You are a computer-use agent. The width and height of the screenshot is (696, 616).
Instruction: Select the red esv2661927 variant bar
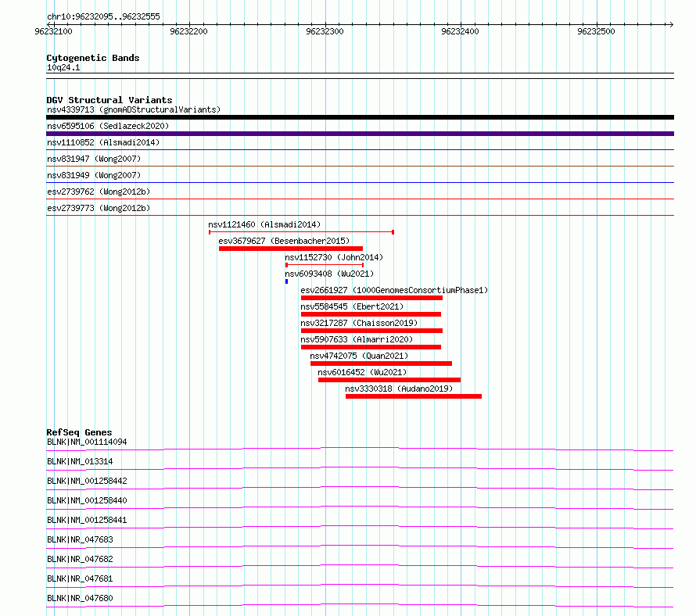(372, 298)
